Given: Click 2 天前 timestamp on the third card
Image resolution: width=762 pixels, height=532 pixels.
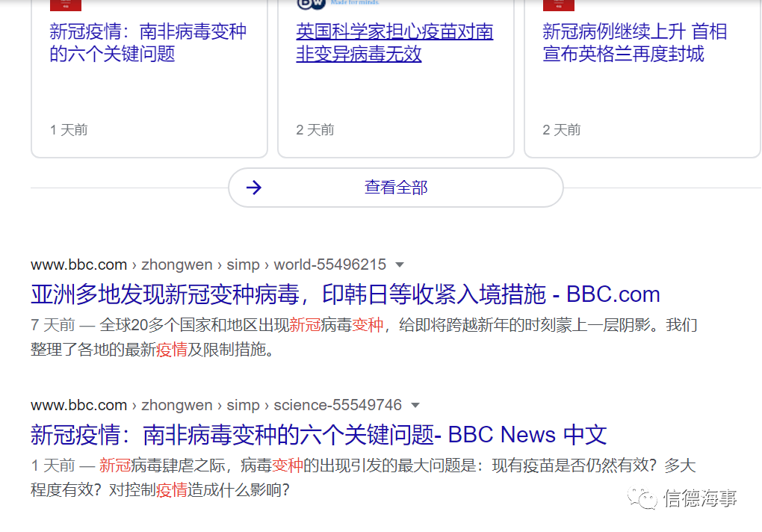Looking at the screenshot, I should coord(561,130).
